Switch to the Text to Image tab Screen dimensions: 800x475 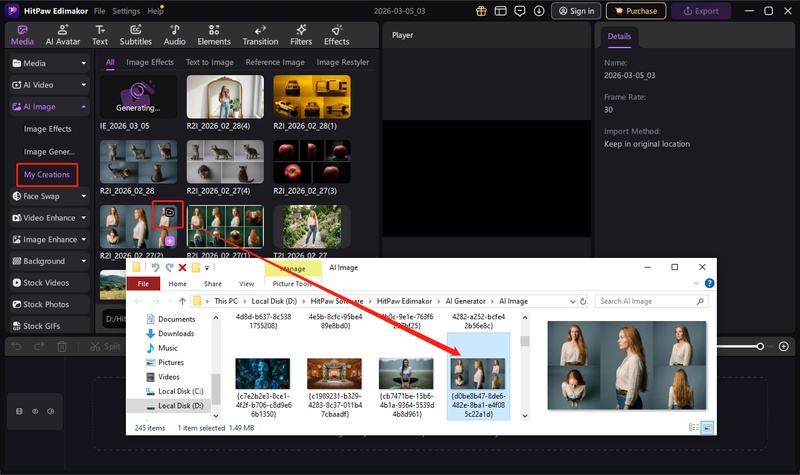[209, 62]
